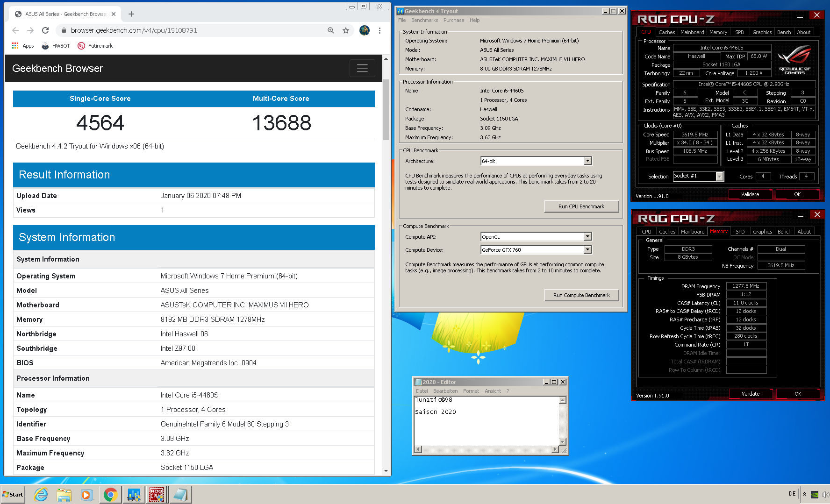The height and width of the screenshot is (504, 830).
Task: Open Geekbench 4 File menu
Action: click(x=402, y=20)
